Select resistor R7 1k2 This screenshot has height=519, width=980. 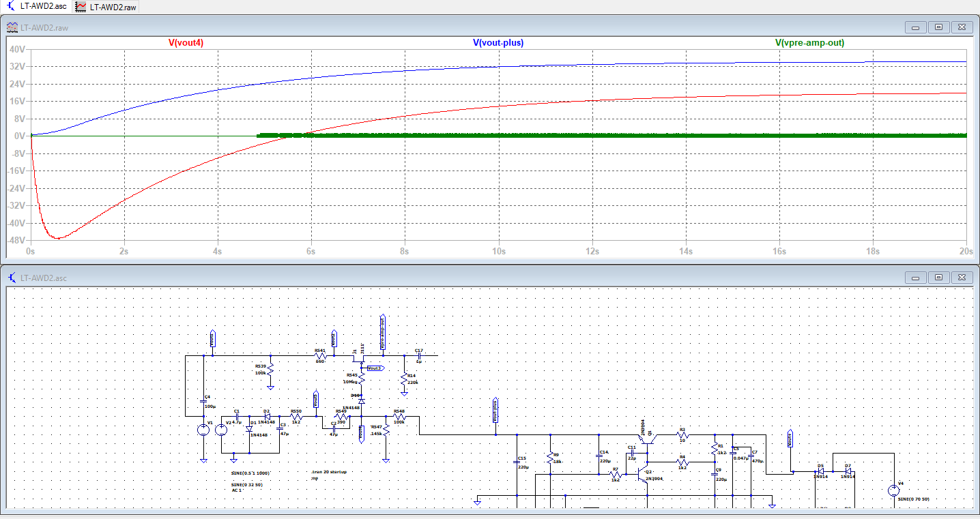(x=617, y=473)
